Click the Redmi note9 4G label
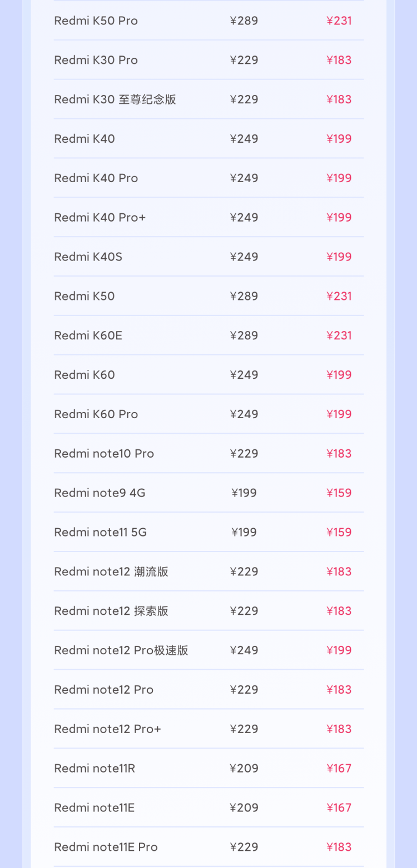417x868 pixels. click(100, 493)
